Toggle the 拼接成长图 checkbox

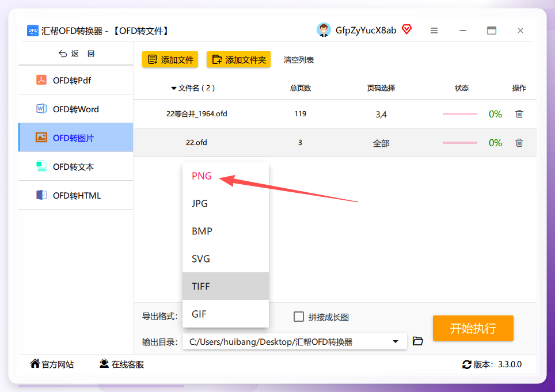[x=299, y=317]
